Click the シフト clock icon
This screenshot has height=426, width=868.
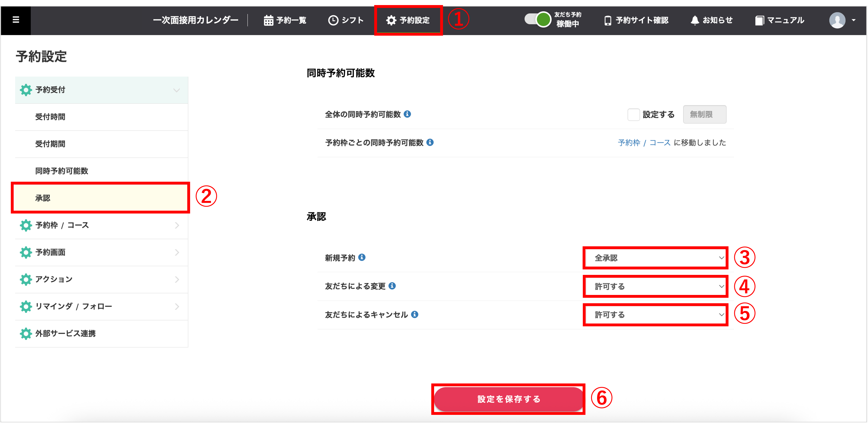click(333, 21)
